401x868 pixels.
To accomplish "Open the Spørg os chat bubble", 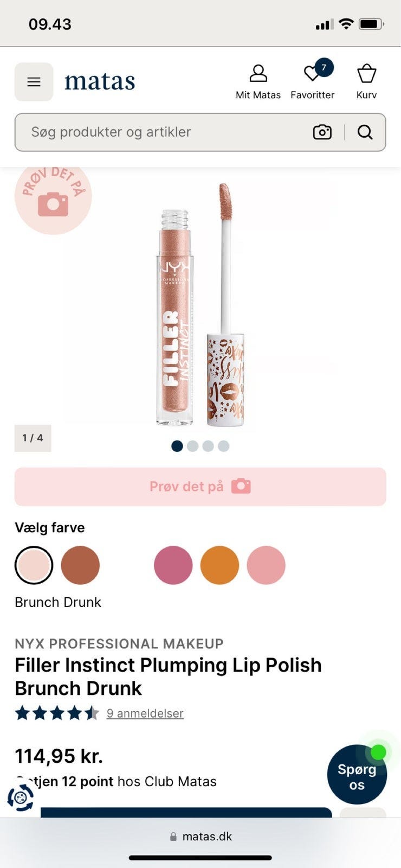I will point(357,775).
